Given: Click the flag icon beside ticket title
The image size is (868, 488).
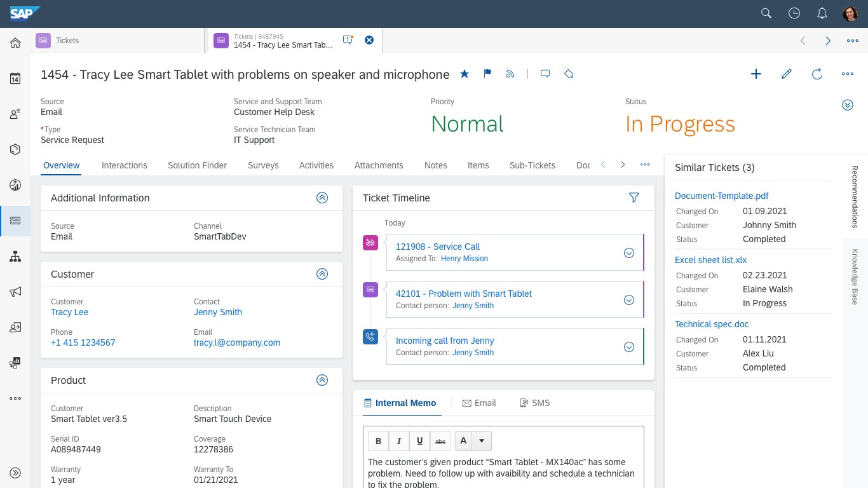Looking at the screenshot, I should 487,74.
